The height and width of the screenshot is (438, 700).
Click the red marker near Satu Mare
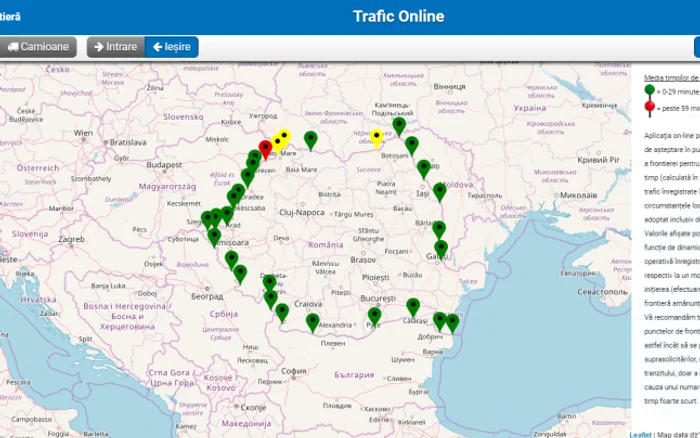click(265, 150)
